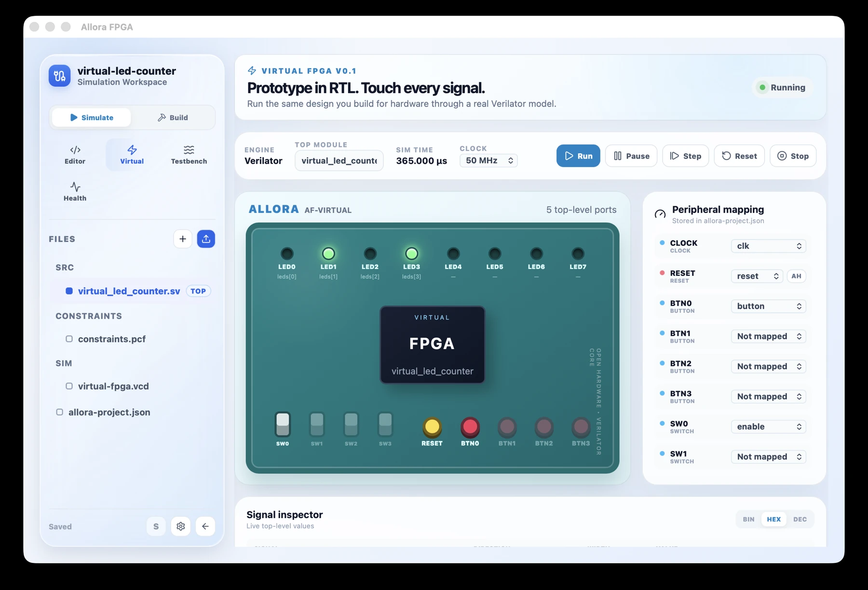Screen dimensions: 868x590
Task: Reset the simulation from the toolbar
Action: [739, 156]
